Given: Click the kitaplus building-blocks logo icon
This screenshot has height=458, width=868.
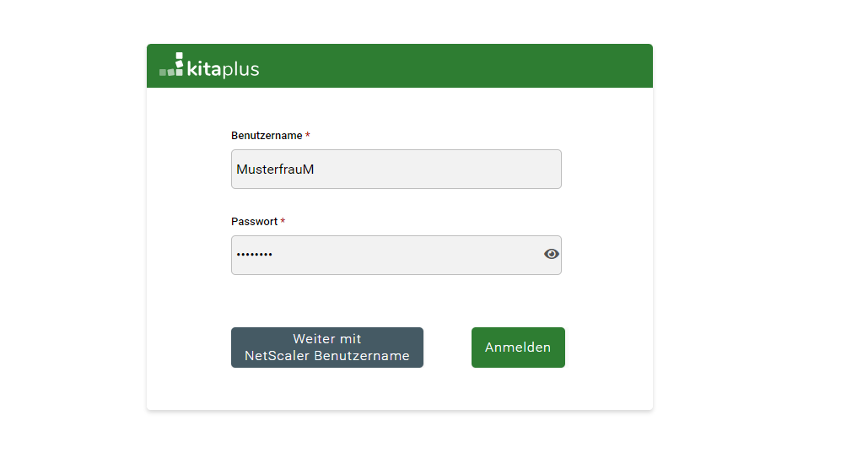Looking at the screenshot, I should (172, 66).
